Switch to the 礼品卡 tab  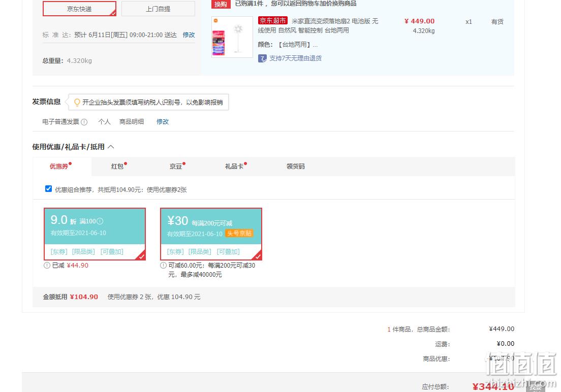point(234,167)
